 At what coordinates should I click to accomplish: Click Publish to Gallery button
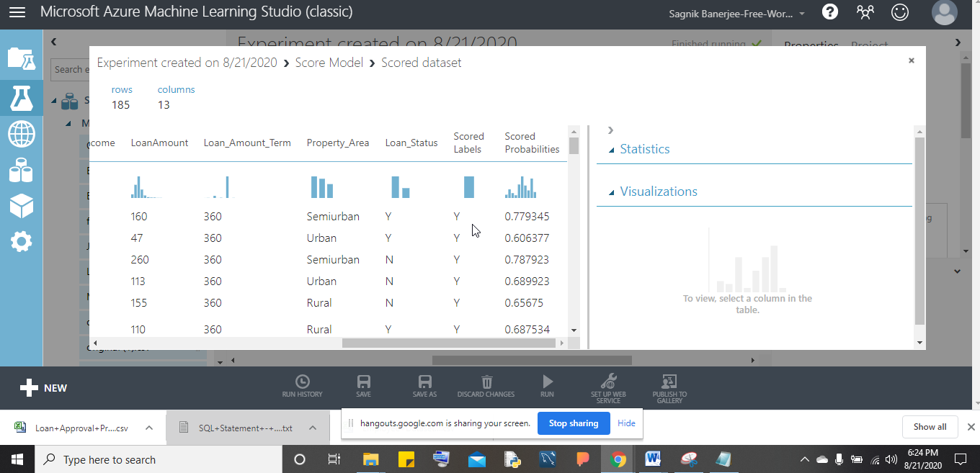(x=669, y=388)
